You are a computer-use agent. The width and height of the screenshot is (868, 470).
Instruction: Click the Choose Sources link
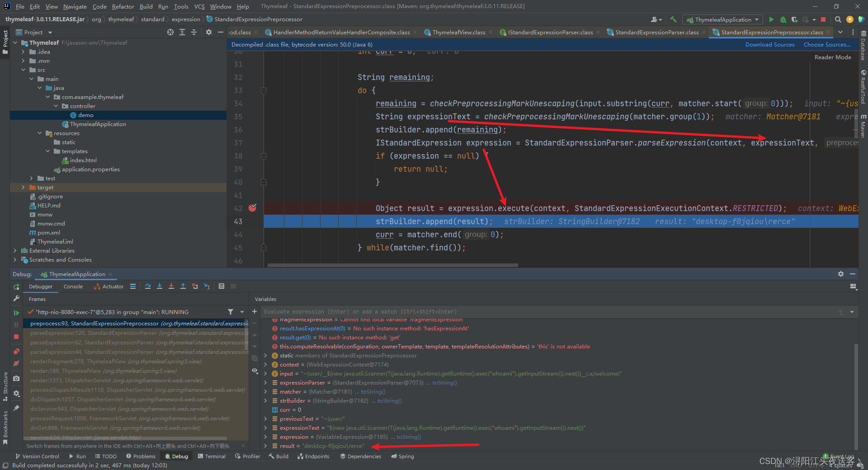pyautogui.click(x=826, y=45)
